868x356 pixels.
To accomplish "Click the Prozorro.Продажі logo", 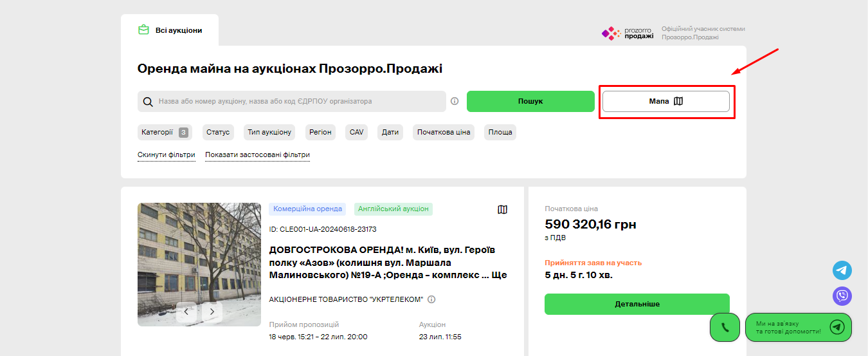I will click(x=628, y=33).
